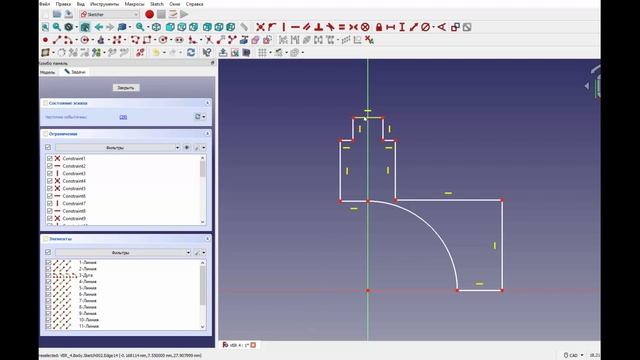Screen dimensions: 640x360
Task: Collapse the Элементы section
Action: click(207, 238)
